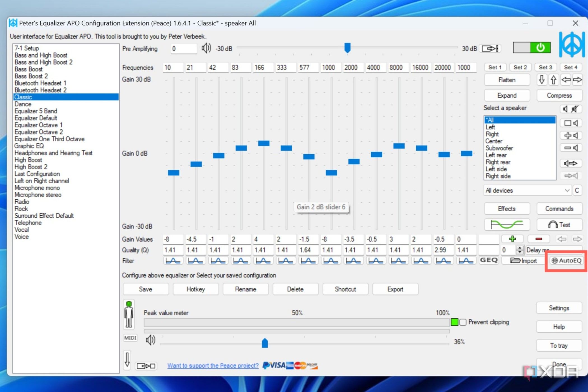The width and height of the screenshot is (588, 392).
Task: Enable the Prevent clipping checkbox
Action: (463, 322)
